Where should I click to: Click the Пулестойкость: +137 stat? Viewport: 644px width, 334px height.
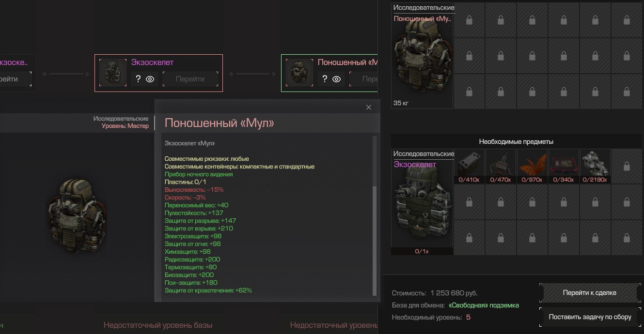[x=194, y=213]
